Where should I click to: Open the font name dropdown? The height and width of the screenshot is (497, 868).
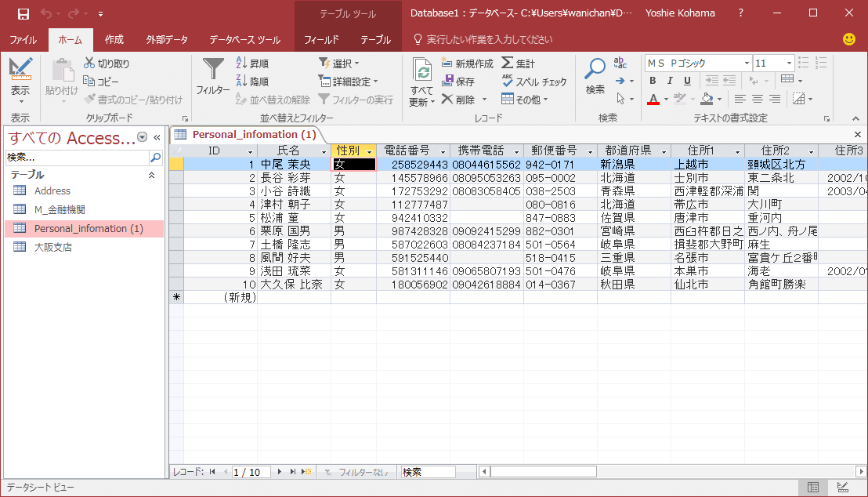pyautogui.click(x=747, y=63)
